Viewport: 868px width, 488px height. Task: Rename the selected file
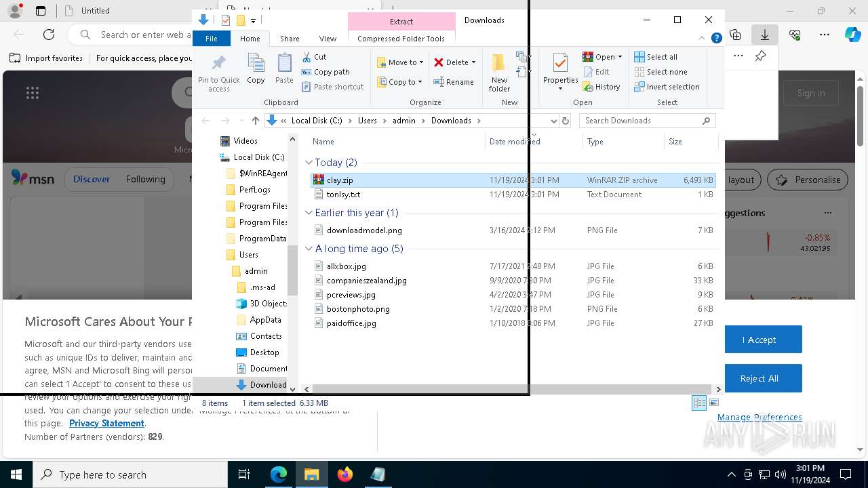point(454,82)
